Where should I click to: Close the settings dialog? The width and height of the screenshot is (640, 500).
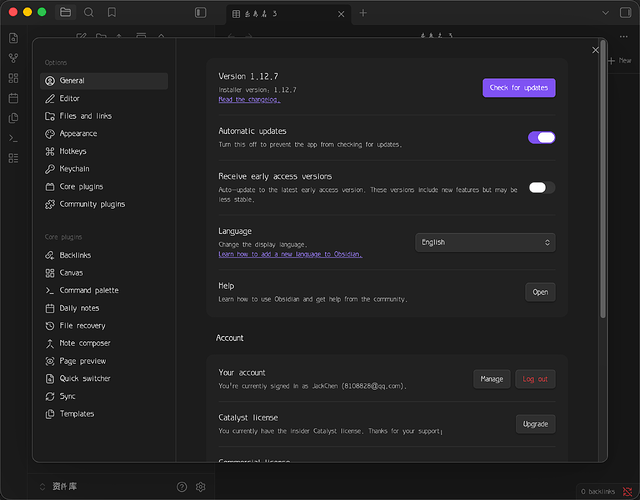click(596, 50)
